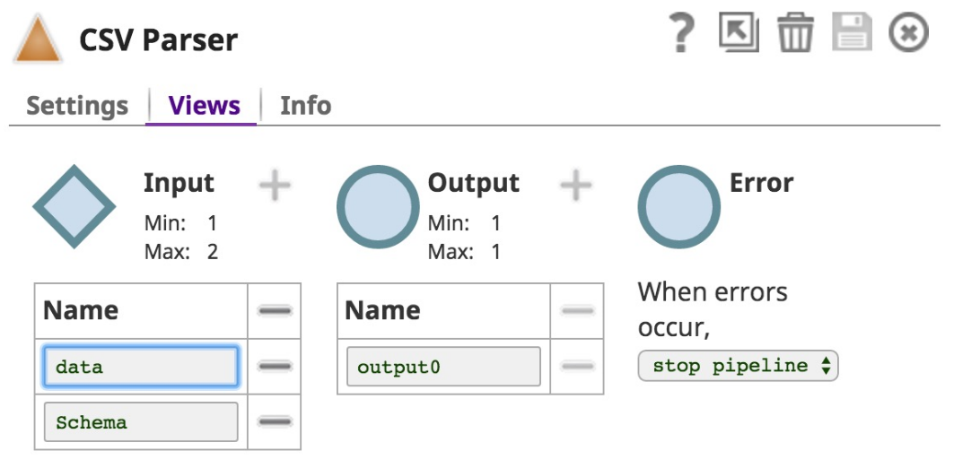Image resolution: width=980 pixels, height=468 pixels.
Task: Open the help question mark icon
Action: pos(684,34)
